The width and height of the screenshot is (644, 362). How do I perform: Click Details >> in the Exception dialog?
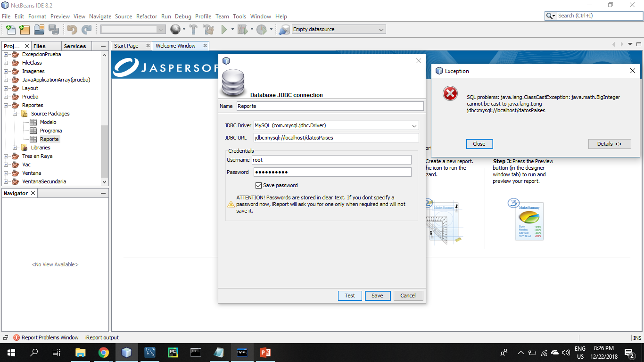coord(610,144)
